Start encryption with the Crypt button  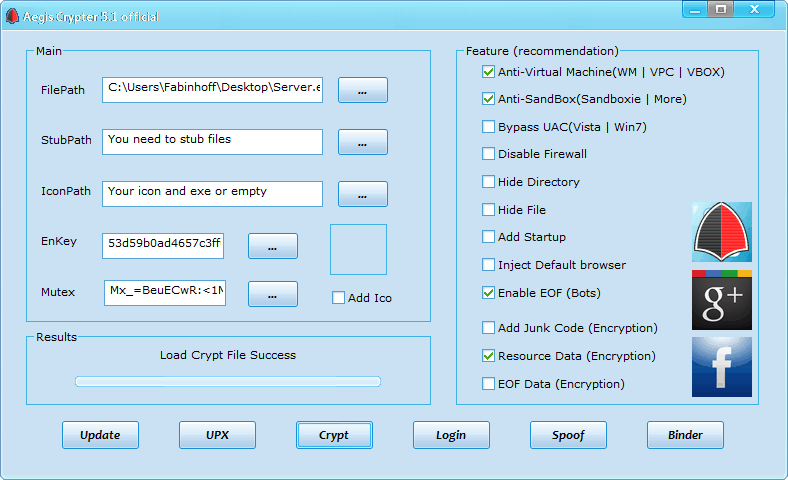coord(334,435)
